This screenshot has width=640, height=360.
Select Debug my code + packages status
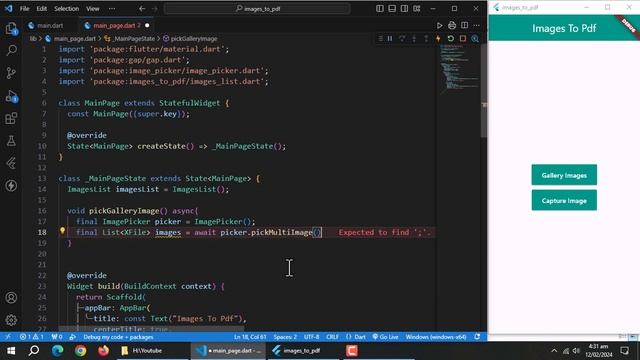click(x=118, y=337)
